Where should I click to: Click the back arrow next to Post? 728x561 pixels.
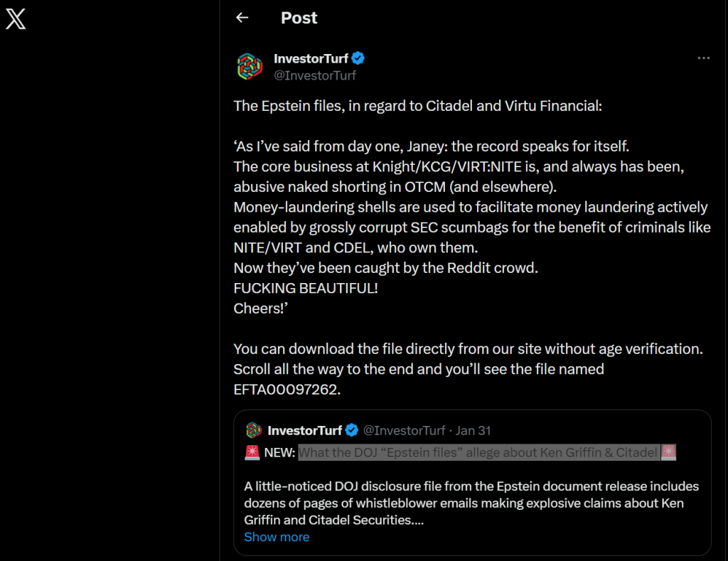(242, 18)
